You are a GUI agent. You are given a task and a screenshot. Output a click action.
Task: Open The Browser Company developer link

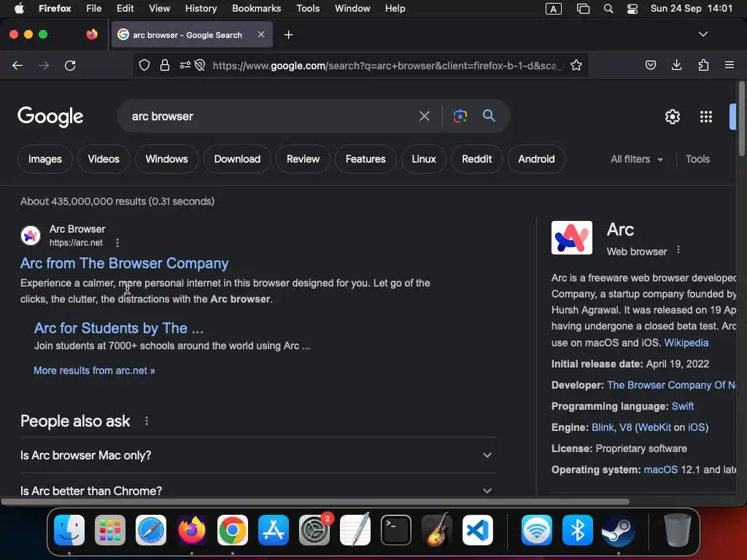point(671,385)
